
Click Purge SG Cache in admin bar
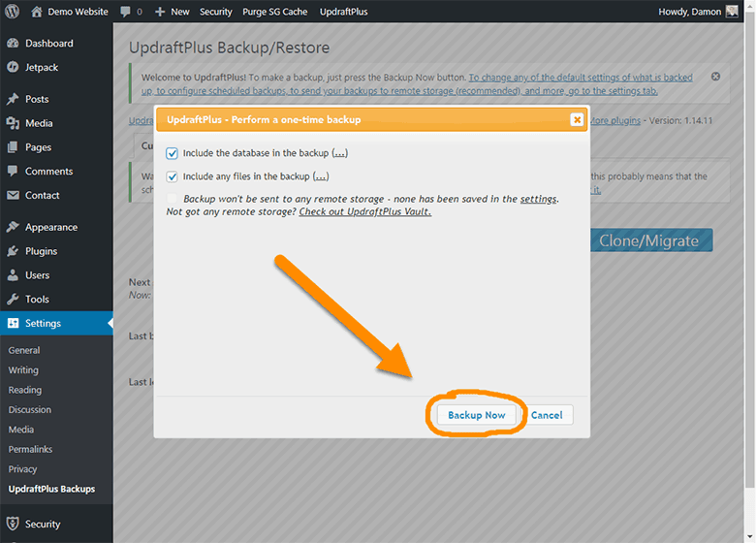pyautogui.click(x=275, y=12)
